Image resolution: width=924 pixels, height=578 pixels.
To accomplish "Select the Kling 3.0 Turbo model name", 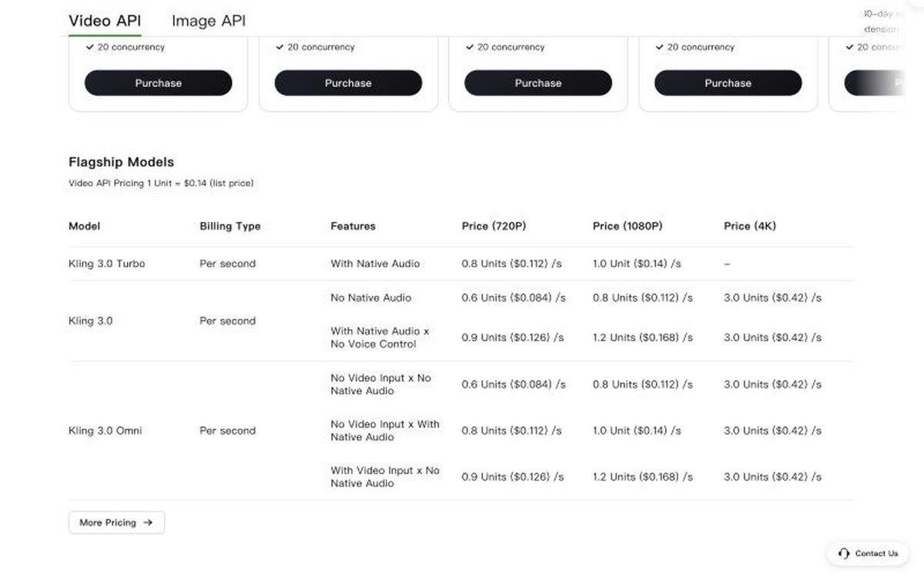I will 106,264.
